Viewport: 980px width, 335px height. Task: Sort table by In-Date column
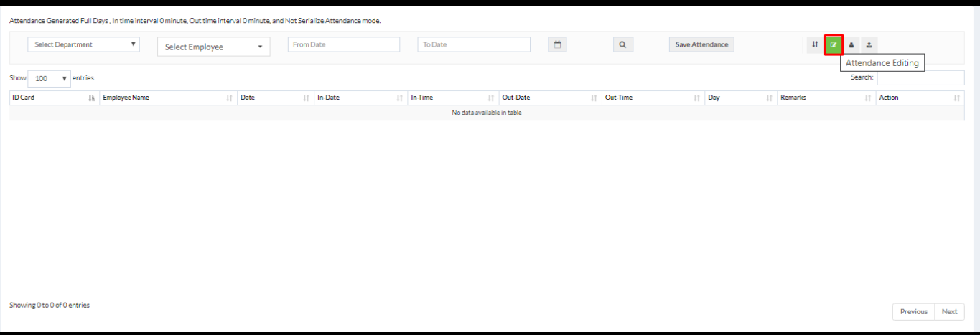tap(361, 98)
